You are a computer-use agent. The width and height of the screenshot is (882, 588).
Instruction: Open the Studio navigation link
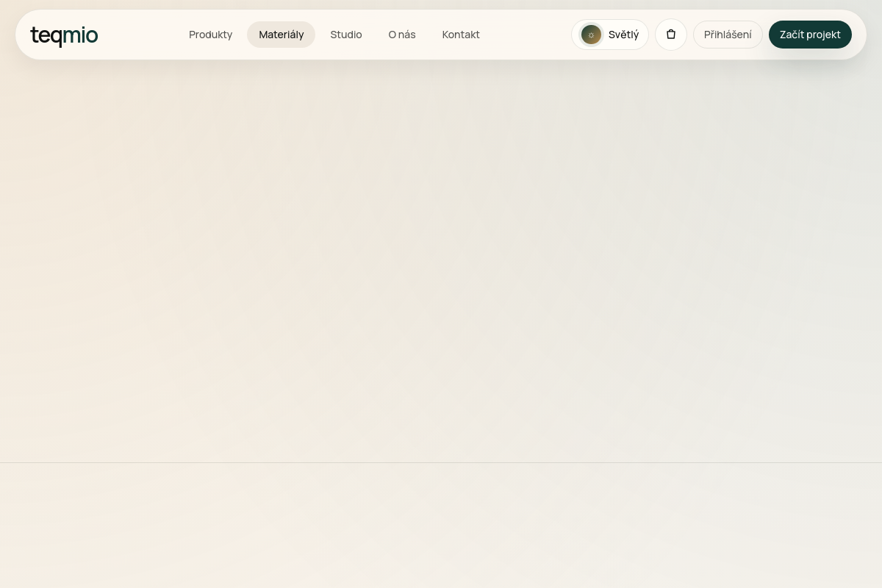tap(346, 35)
